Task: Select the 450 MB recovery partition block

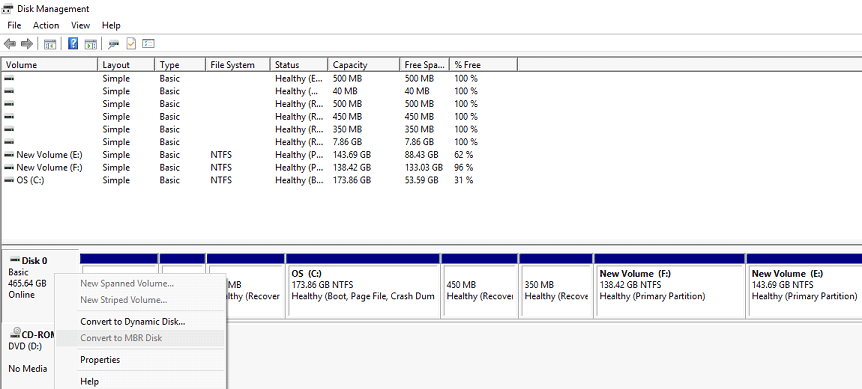Action: 479,286
